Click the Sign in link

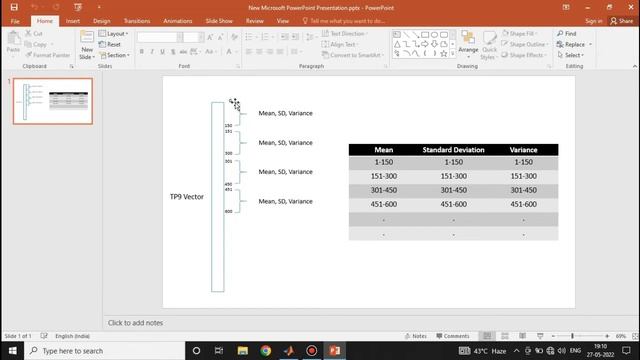(x=593, y=21)
